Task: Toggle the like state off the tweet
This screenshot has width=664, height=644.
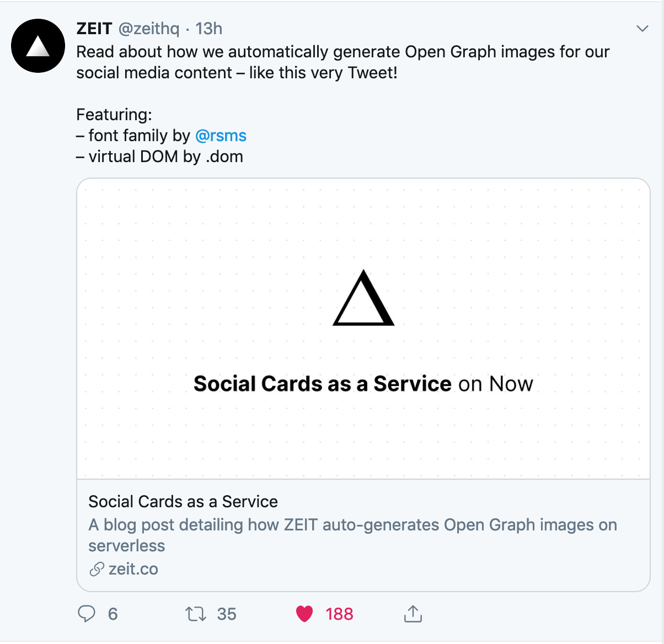Action: pyautogui.click(x=304, y=613)
